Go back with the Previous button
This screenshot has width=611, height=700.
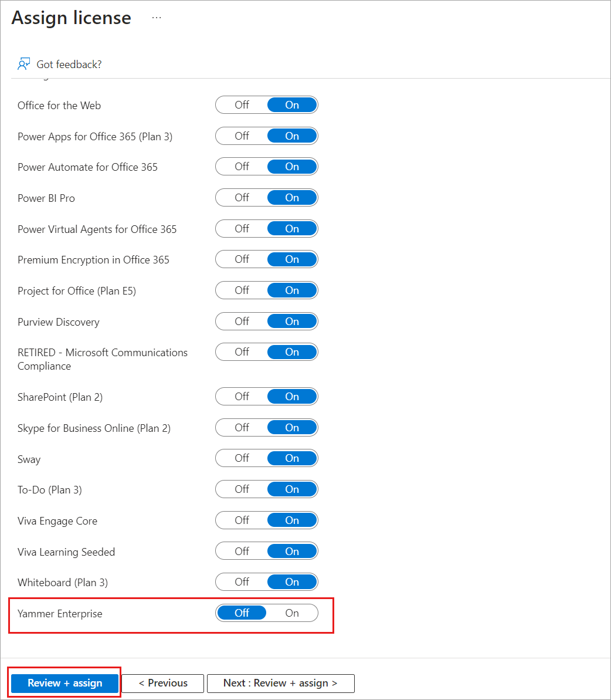coord(163,683)
